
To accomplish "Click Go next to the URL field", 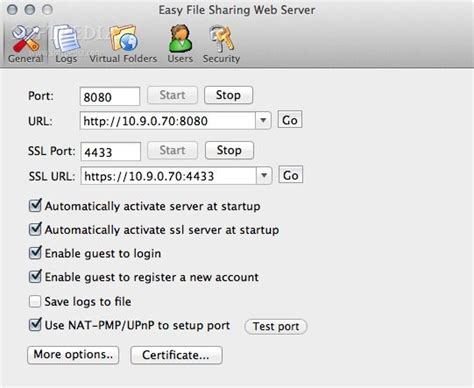I will coord(290,120).
